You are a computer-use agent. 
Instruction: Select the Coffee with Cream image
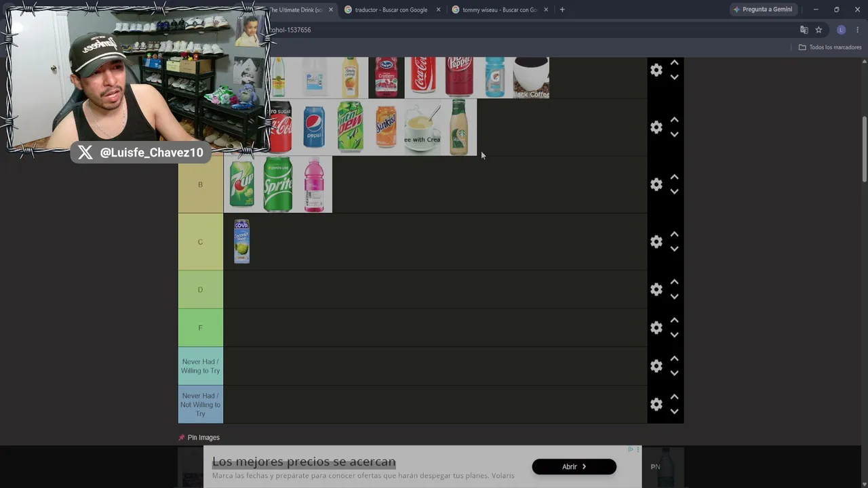tap(422, 127)
